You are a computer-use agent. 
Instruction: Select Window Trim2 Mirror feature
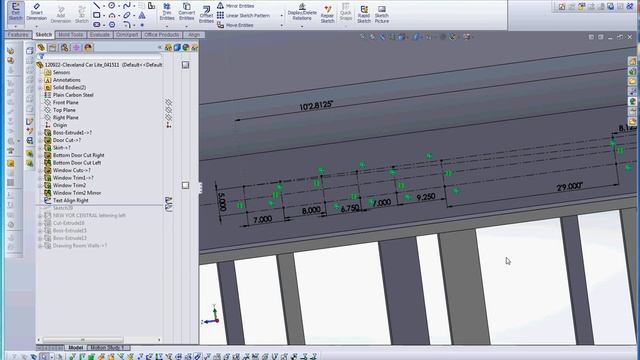(77, 193)
